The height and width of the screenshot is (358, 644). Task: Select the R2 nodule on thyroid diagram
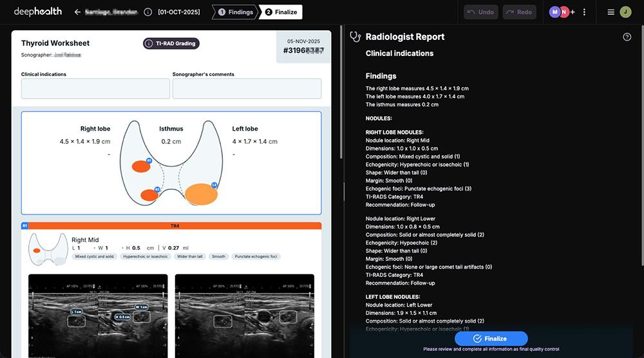click(x=149, y=195)
